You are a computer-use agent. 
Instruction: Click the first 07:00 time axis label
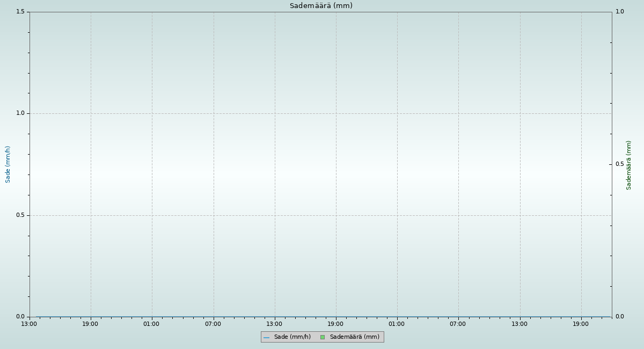click(213, 324)
